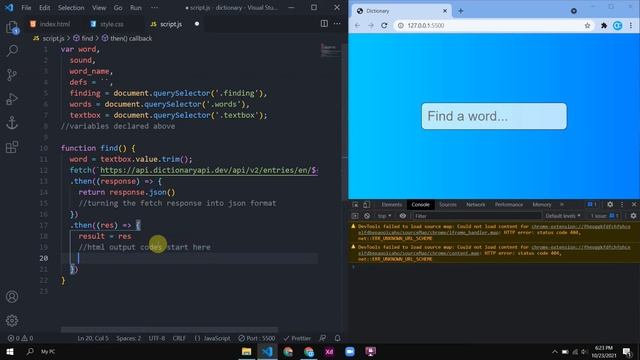Image resolution: width=640 pixels, height=360 pixels.
Task: Open the Run and Debug view
Action: (12, 99)
